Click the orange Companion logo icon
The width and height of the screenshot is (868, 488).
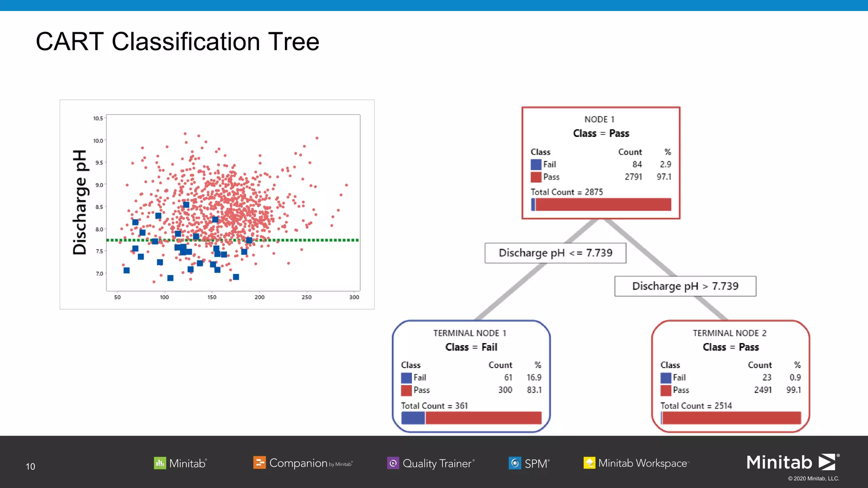click(259, 463)
